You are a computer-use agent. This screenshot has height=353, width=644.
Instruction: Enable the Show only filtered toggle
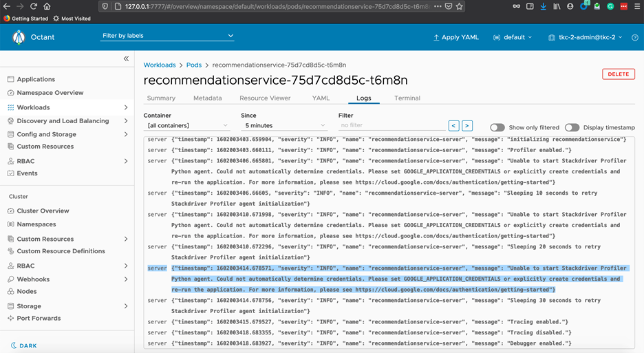click(x=497, y=127)
